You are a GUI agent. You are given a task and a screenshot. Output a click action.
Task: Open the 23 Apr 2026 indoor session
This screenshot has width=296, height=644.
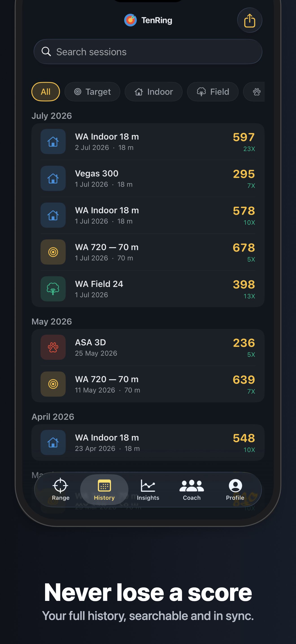148,443
